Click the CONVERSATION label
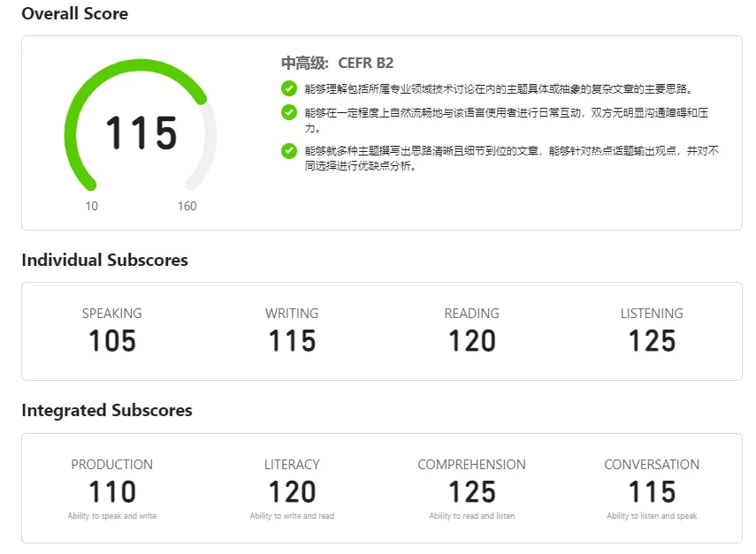This screenshot has height=554, width=756. 652,465
